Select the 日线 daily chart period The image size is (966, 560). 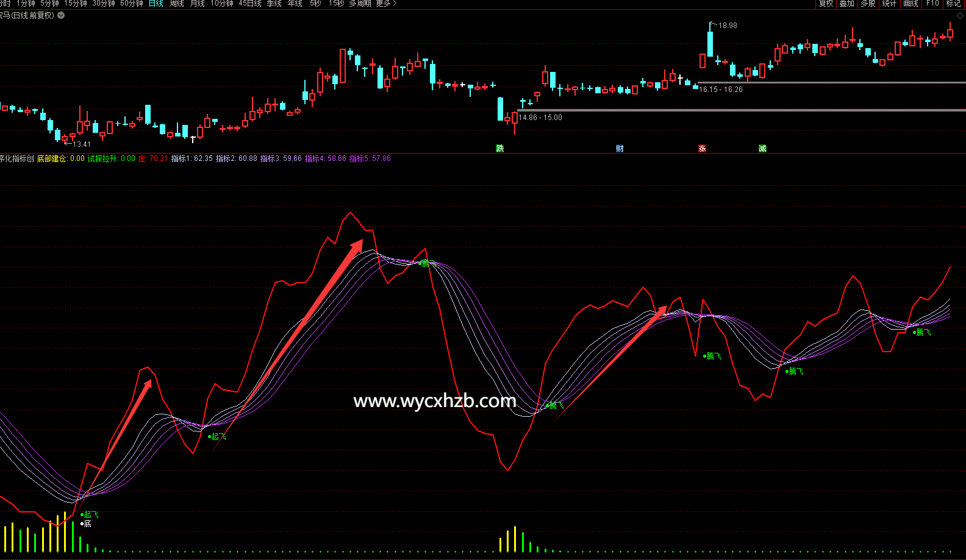tap(156, 4)
